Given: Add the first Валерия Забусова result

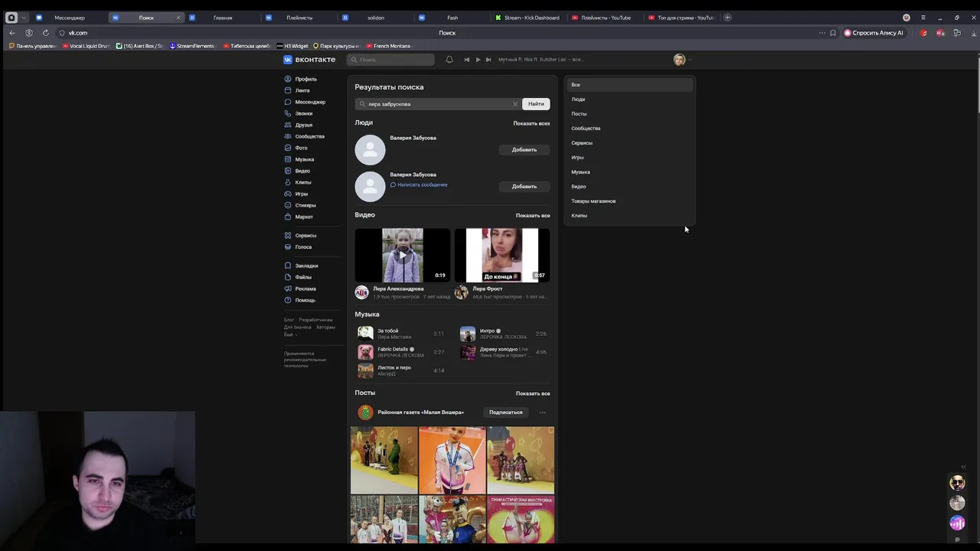Looking at the screenshot, I should [x=524, y=150].
